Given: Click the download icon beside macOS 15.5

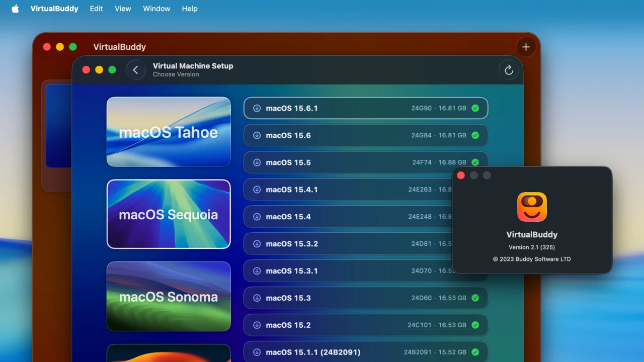Looking at the screenshot, I should (x=257, y=162).
